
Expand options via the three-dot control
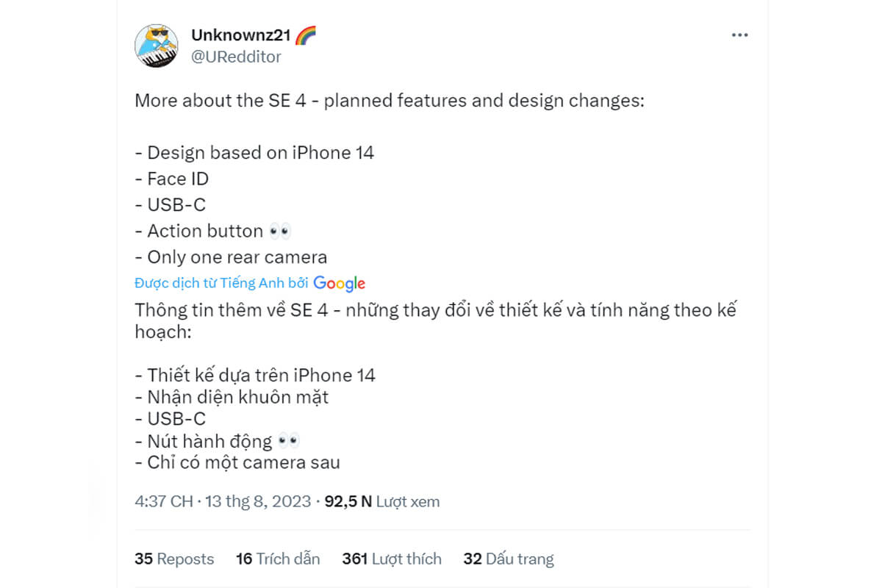click(739, 34)
